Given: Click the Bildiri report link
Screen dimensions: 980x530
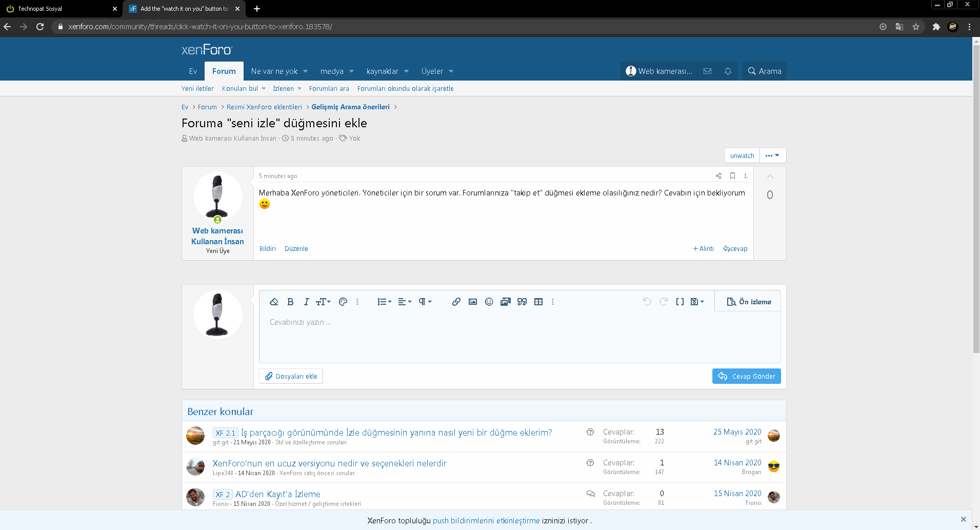Looking at the screenshot, I should (268, 249).
